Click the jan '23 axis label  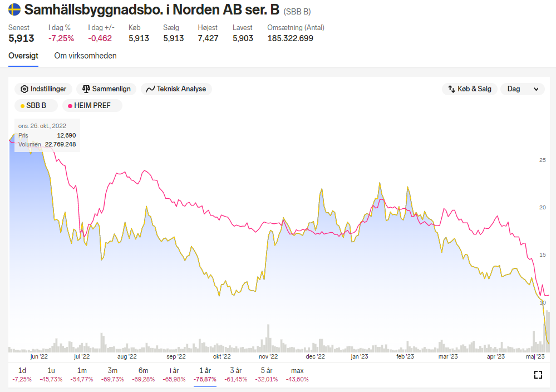coord(360,356)
